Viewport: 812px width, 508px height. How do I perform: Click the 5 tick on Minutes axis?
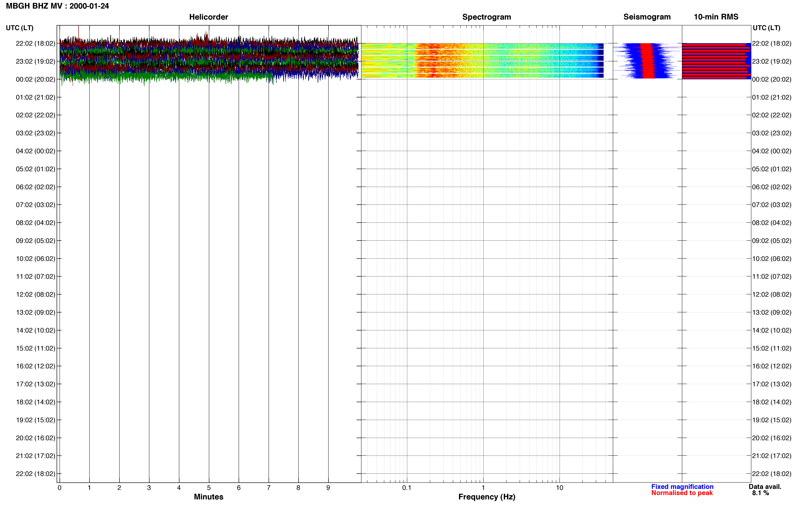209,488
